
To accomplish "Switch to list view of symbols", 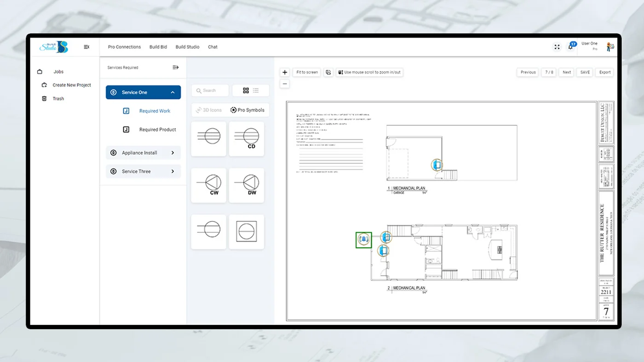I will (x=256, y=90).
